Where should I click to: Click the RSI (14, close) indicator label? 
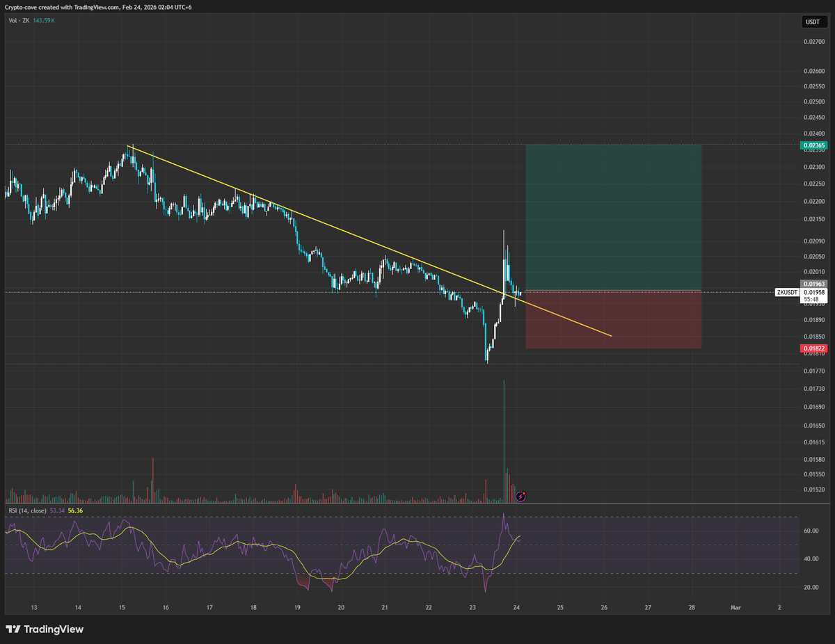[27, 510]
